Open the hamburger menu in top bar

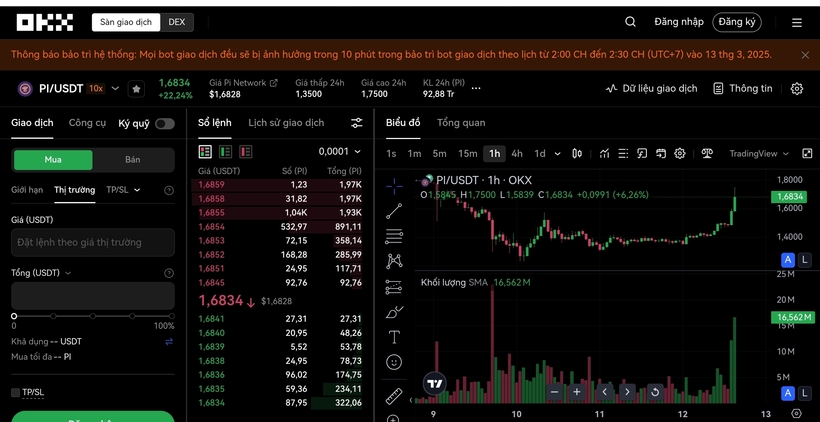coord(796,22)
